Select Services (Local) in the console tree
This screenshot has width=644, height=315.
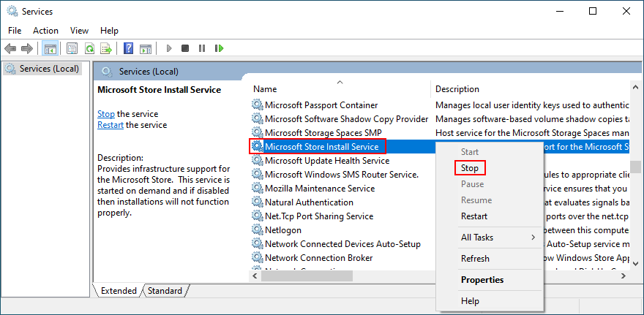point(48,69)
